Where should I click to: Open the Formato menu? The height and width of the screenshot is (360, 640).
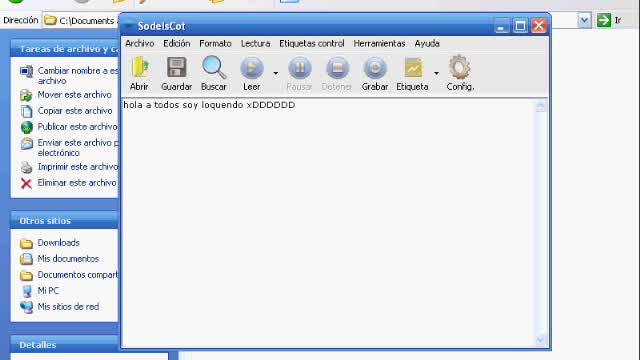pos(216,43)
